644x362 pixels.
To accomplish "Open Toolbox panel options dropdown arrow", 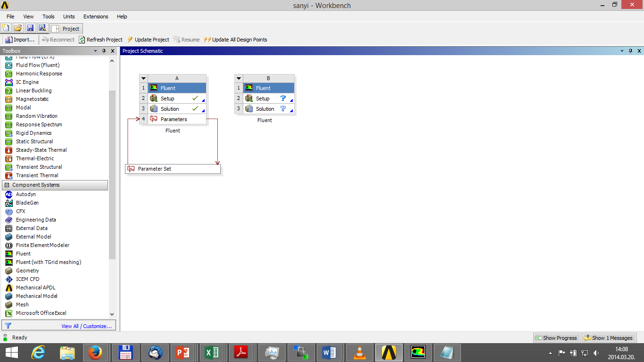I will pos(96,51).
